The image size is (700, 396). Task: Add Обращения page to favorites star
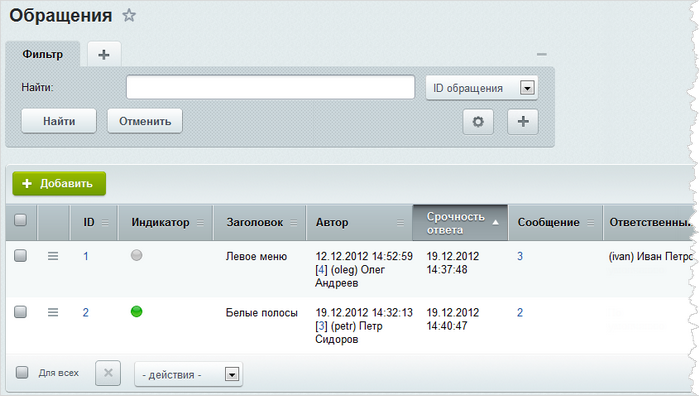pyautogui.click(x=129, y=15)
